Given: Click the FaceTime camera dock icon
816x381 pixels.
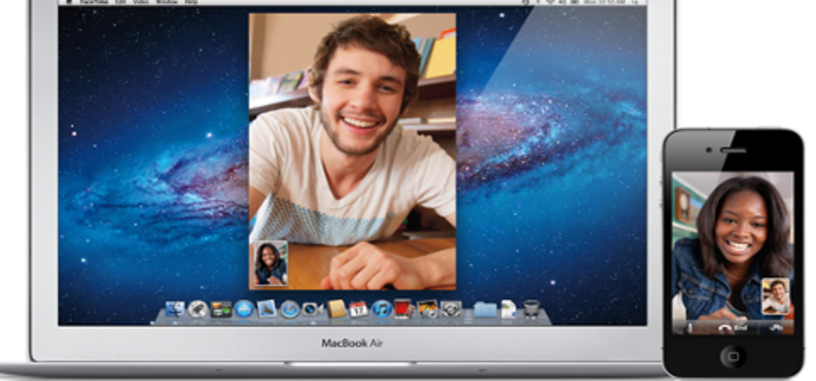Looking at the screenshot, I should [x=313, y=309].
